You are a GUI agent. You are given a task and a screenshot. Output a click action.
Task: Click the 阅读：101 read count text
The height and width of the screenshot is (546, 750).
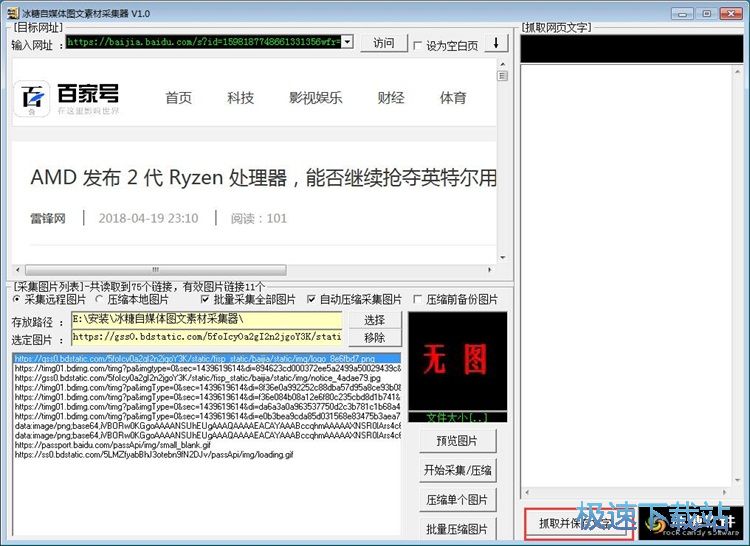(259, 218)
